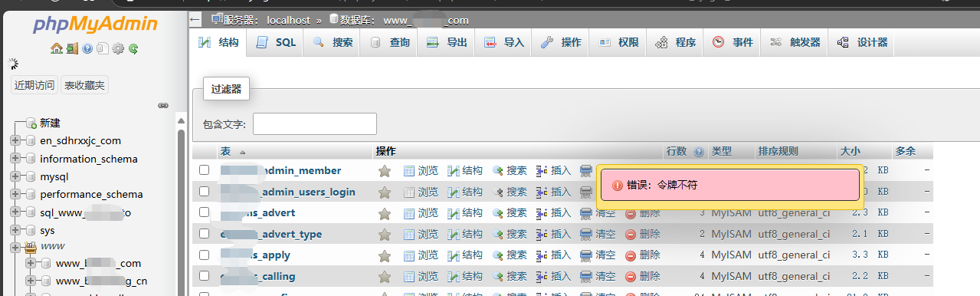The image size is (980, 296).
Task: Switch to the SQL tab
Action: click(x=276, y=43)
